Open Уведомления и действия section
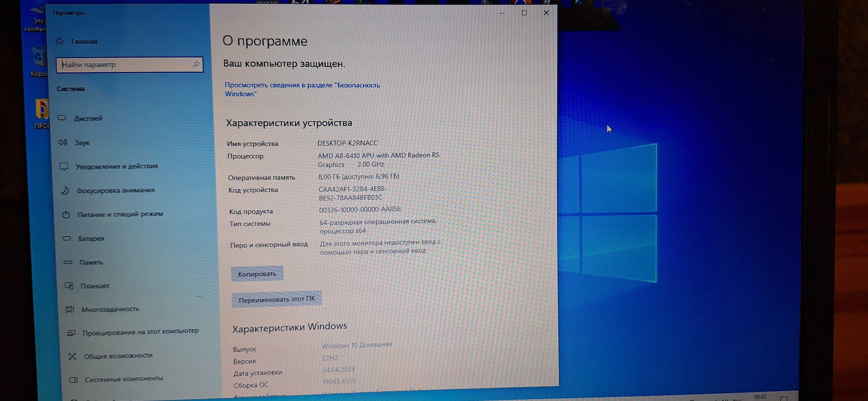The height and width of the screenshot is (401, 868). pyautogui.click(x=117, y=166)
